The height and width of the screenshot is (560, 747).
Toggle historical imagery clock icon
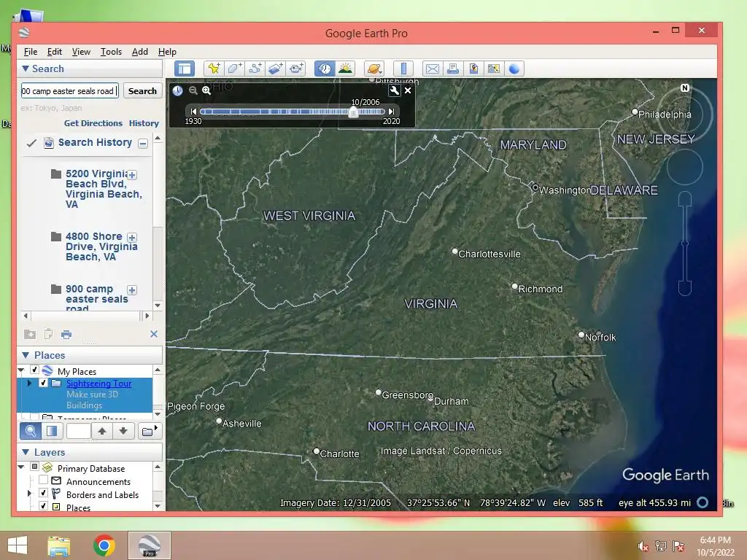coord(325,69)
